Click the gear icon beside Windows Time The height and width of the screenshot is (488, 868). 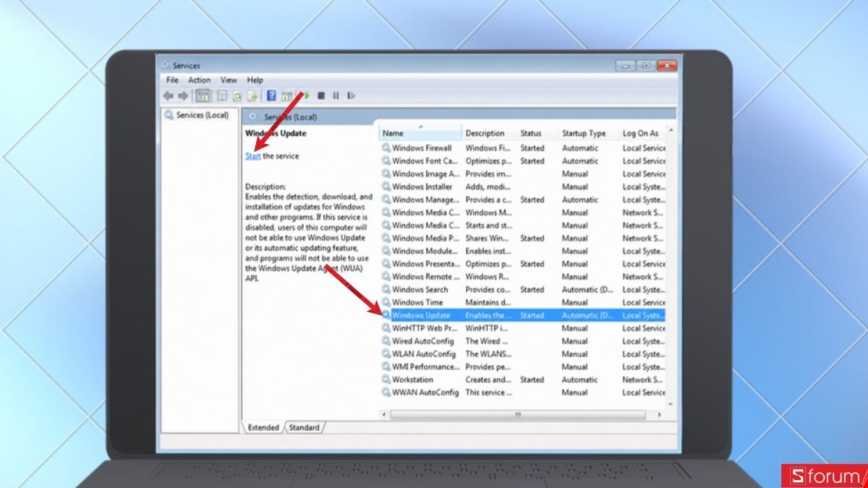click(x=386, y=302)
